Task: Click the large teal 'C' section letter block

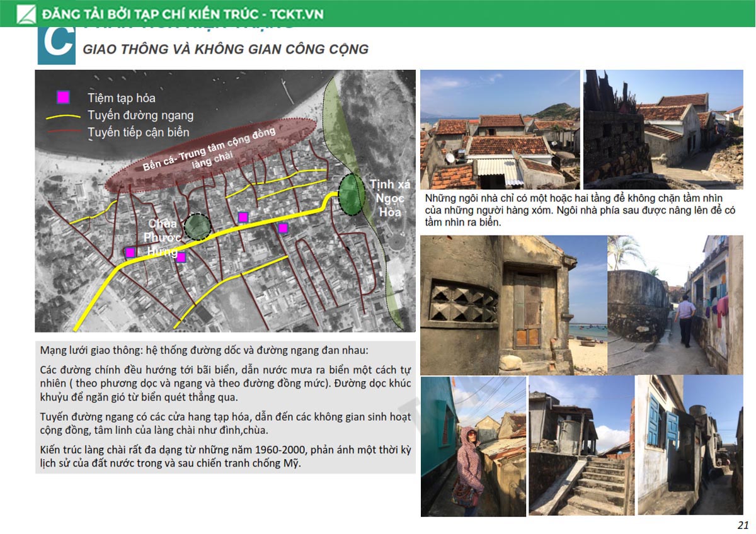Action: pos(57,45)
